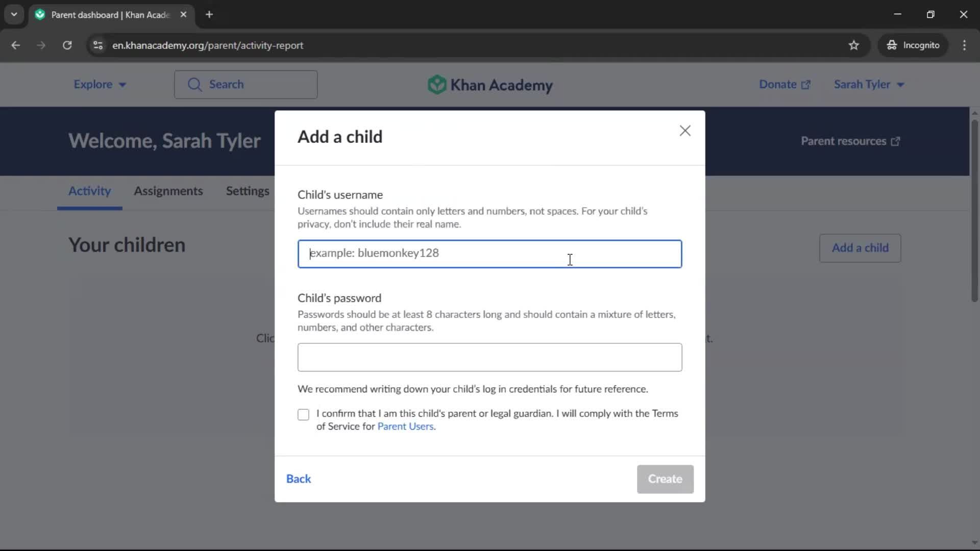Click the caret beside Sarah Tyler

900,85
